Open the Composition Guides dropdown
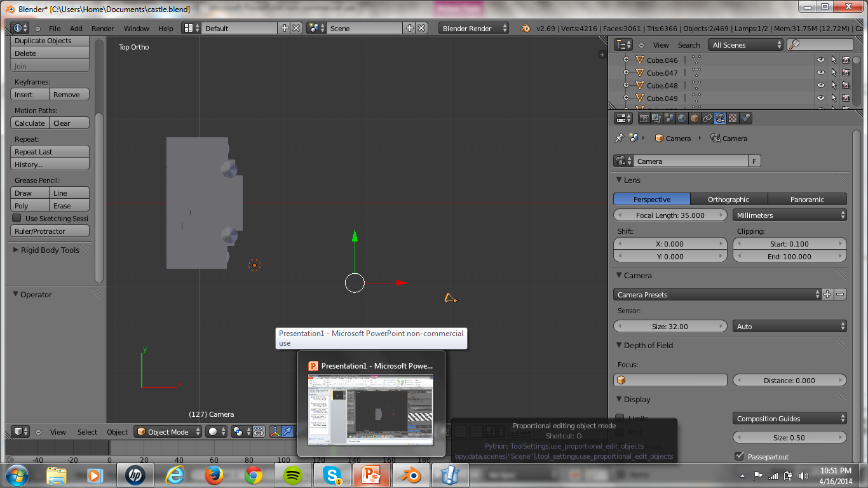Image resolution: width=868 pixels, height=488 pixels. 789,418
